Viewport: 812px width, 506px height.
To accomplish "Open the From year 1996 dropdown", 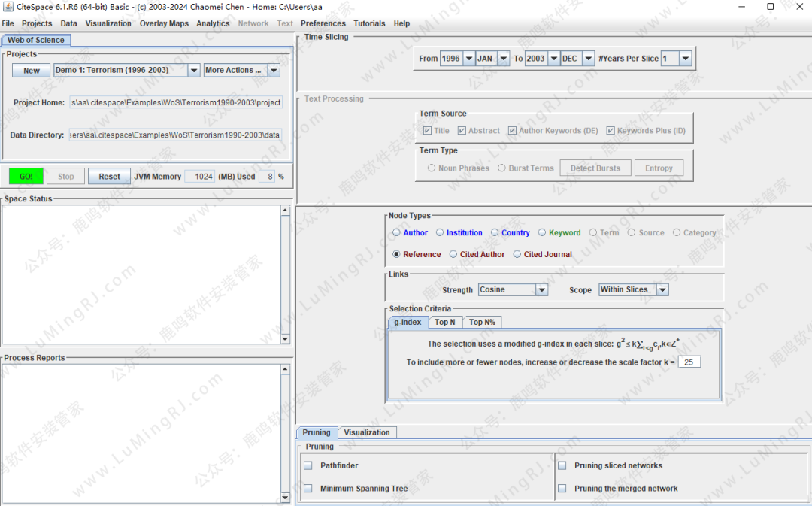I will click(x=468, y=59).
